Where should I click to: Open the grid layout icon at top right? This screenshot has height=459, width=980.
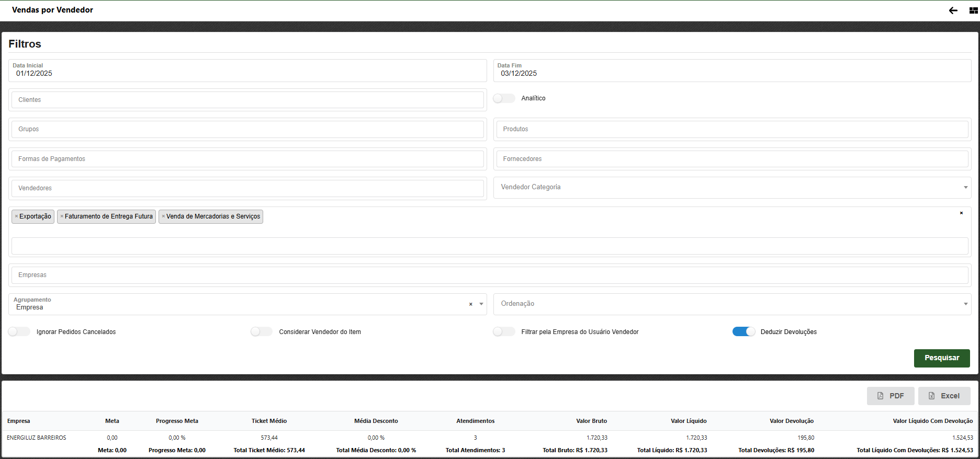tap(973, 10)
